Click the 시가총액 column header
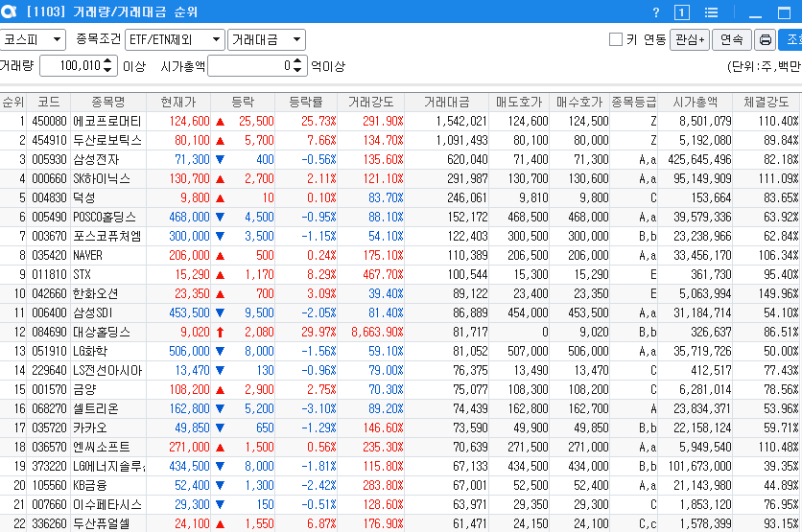Image resolution: width=802 pixels, height=532 pixels. pos(696,103)
